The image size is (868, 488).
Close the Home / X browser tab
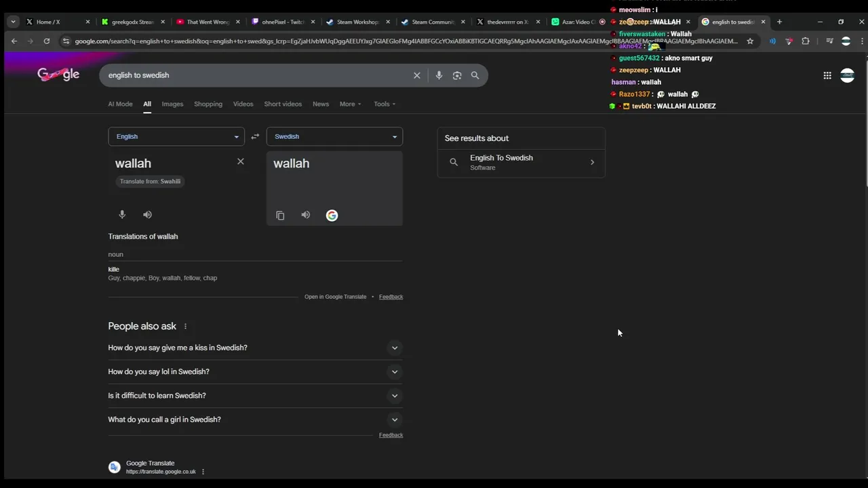point(87,22)
